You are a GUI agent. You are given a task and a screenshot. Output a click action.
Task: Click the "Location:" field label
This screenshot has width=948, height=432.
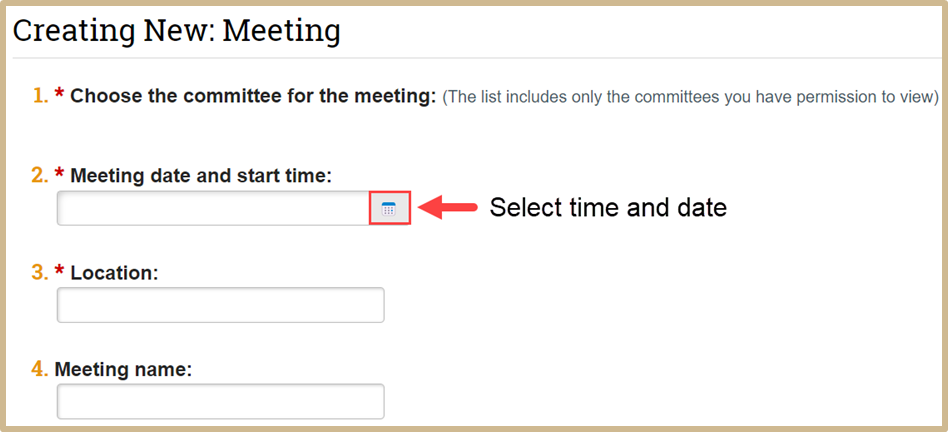114,272
